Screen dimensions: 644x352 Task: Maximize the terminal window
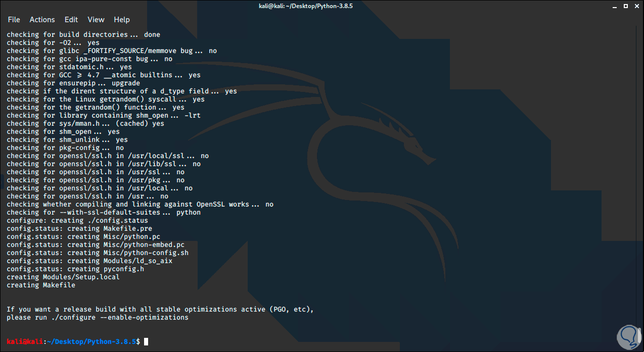click(626, 6)
